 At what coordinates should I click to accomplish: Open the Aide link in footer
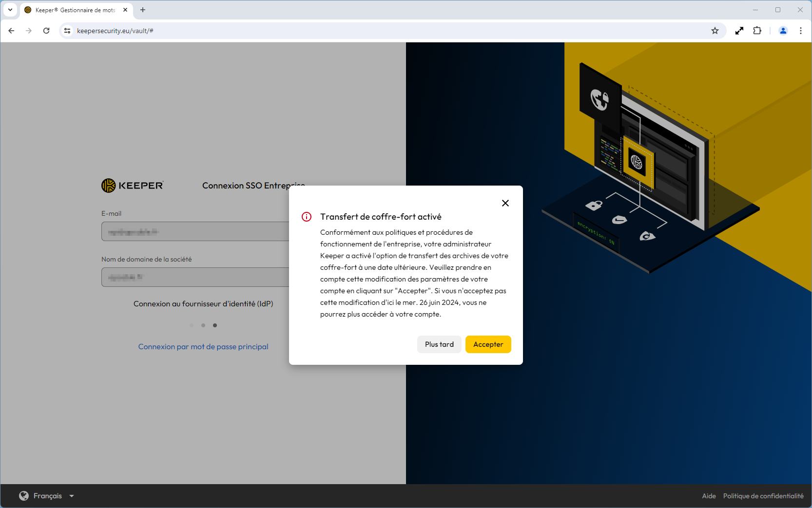(x=709, y=496)
